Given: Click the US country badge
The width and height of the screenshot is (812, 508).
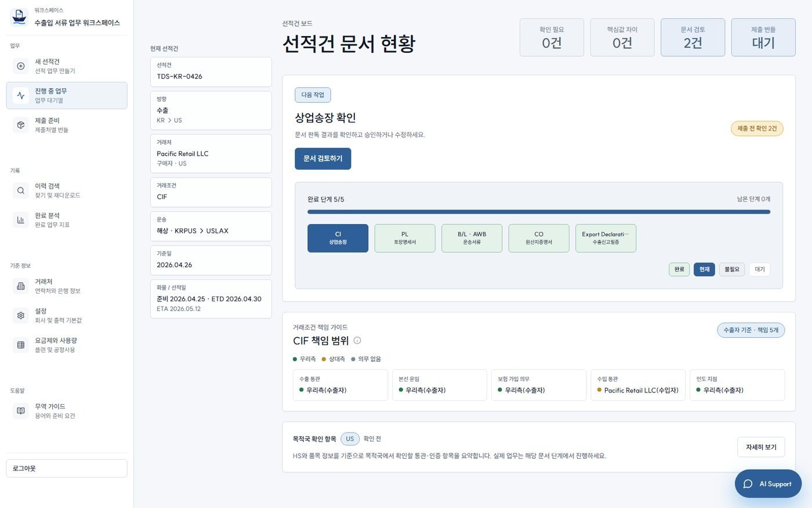Looking at the screenshot, I should (350, 439).
